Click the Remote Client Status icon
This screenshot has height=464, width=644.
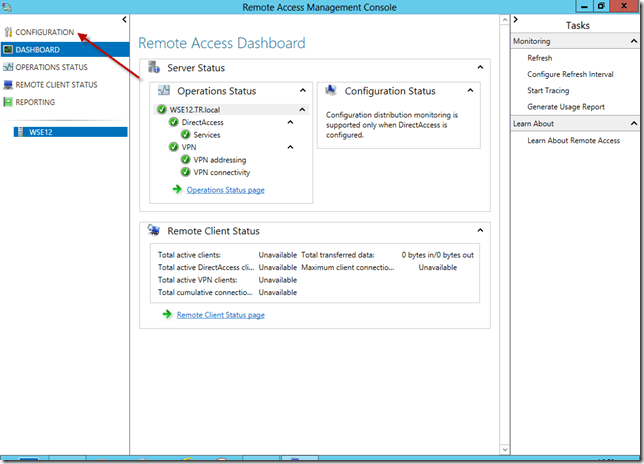(9, 85)
